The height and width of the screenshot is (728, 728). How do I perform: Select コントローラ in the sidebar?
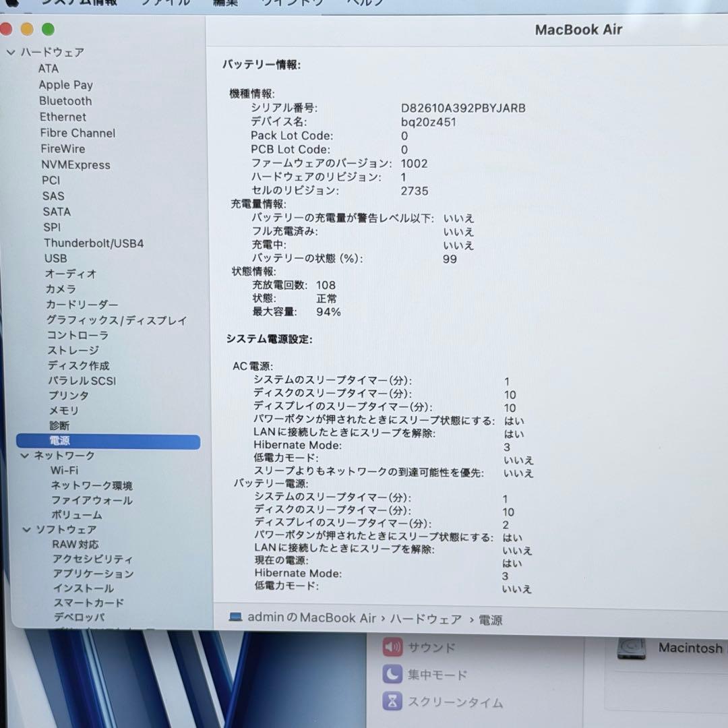click(x=78, y=335)
